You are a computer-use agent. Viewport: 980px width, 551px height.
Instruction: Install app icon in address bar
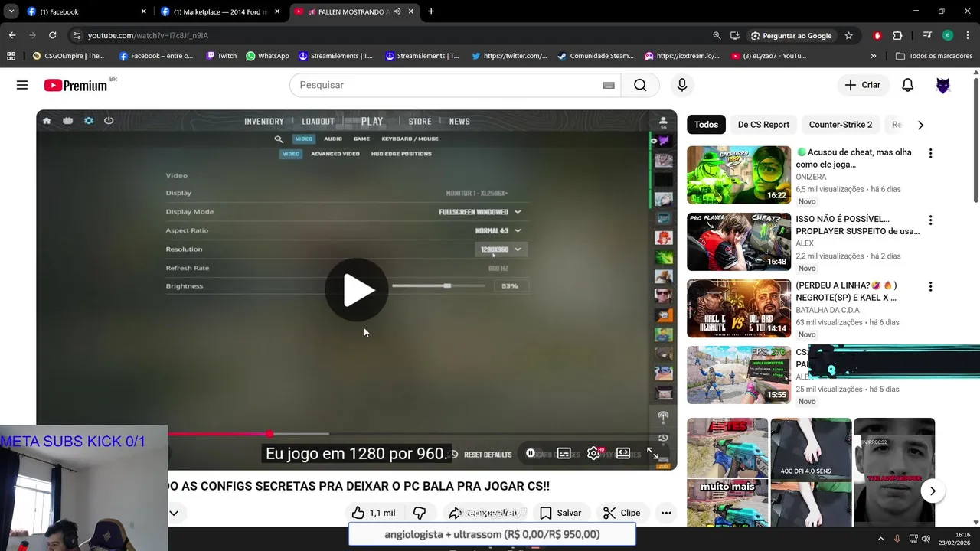click(735, 35)
